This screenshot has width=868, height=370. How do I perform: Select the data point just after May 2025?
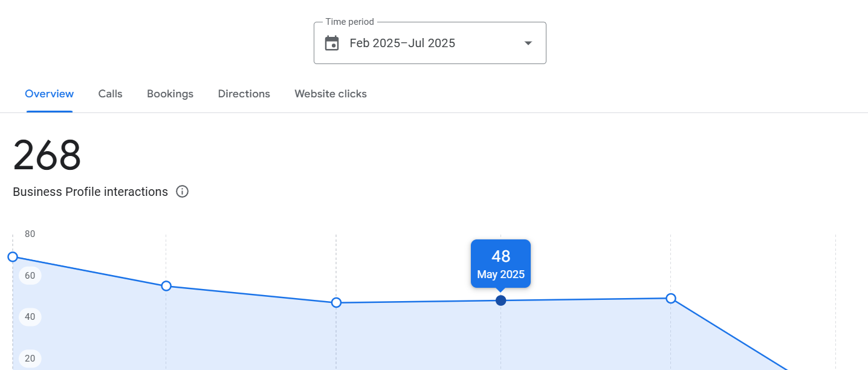[671, 298]
